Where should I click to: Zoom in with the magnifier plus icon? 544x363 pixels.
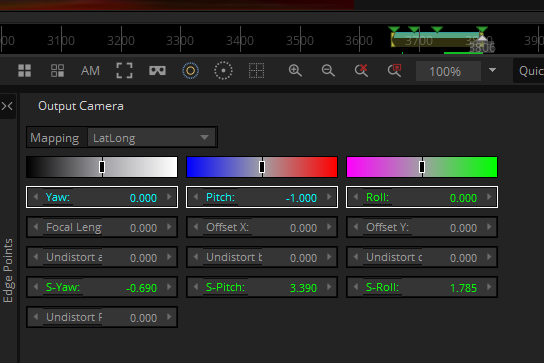pos(295,71)
